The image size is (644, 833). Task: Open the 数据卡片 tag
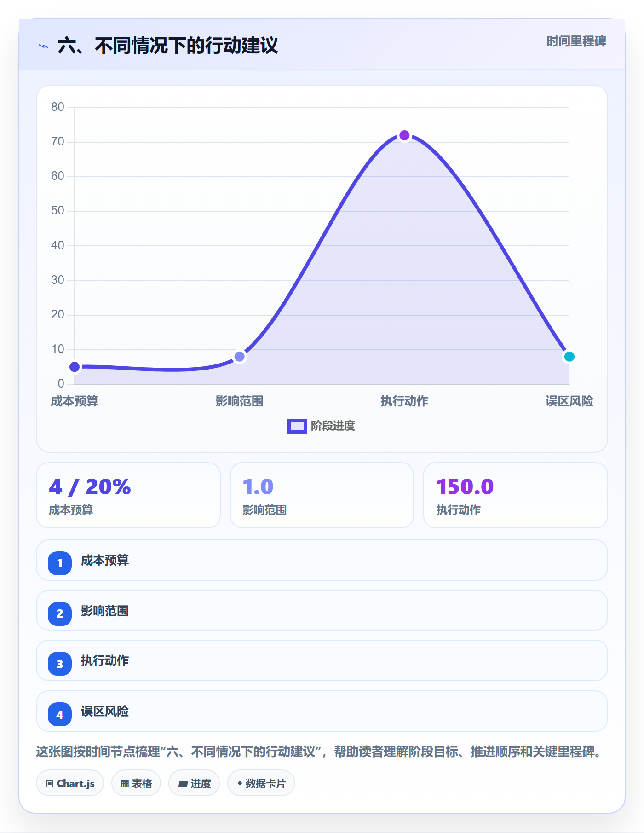tap(261, 783)
